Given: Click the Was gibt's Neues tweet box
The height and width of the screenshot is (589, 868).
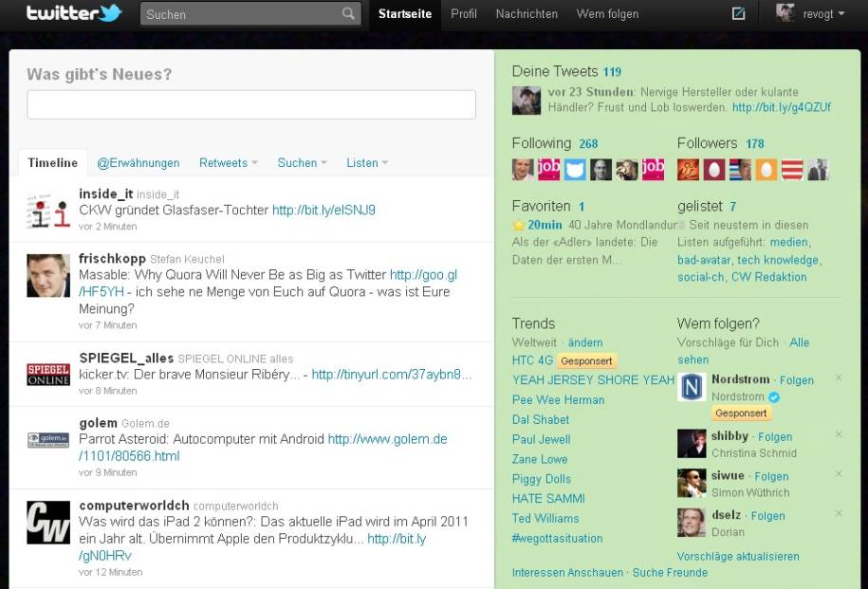Looking at the screenshot, I should pos(251,104).
